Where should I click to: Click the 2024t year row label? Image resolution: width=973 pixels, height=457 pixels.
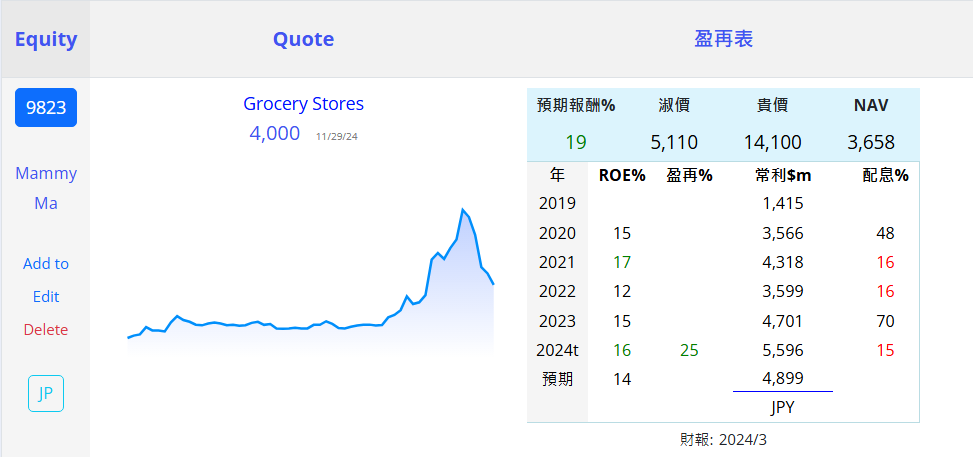pos(557,351)
